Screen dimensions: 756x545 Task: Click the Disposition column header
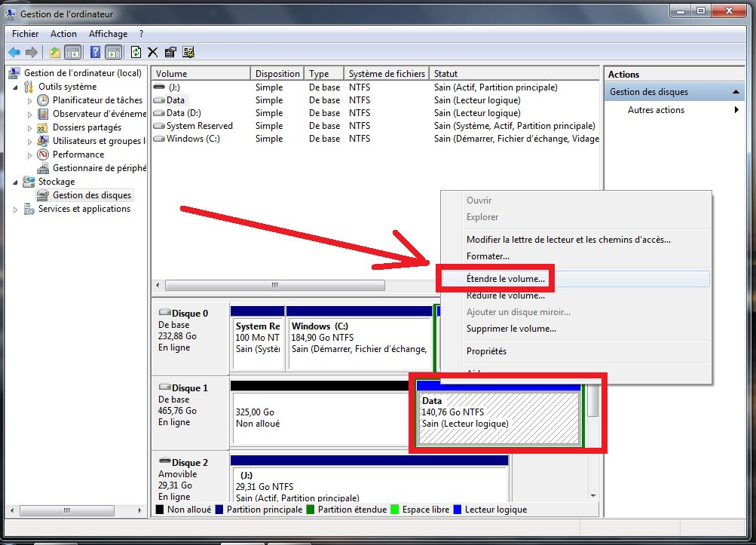pos(277,73)
